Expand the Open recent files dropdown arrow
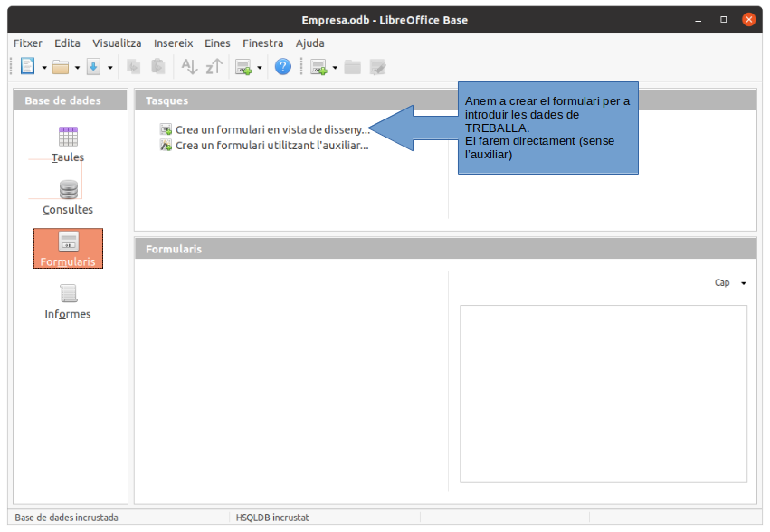770x532 pixels. pyautogui.click(x=77, y=68)
